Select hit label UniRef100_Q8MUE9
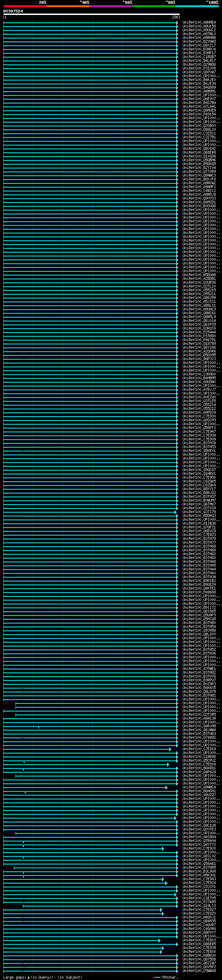Viewport: 222px width, 980px height. point(199,110)
